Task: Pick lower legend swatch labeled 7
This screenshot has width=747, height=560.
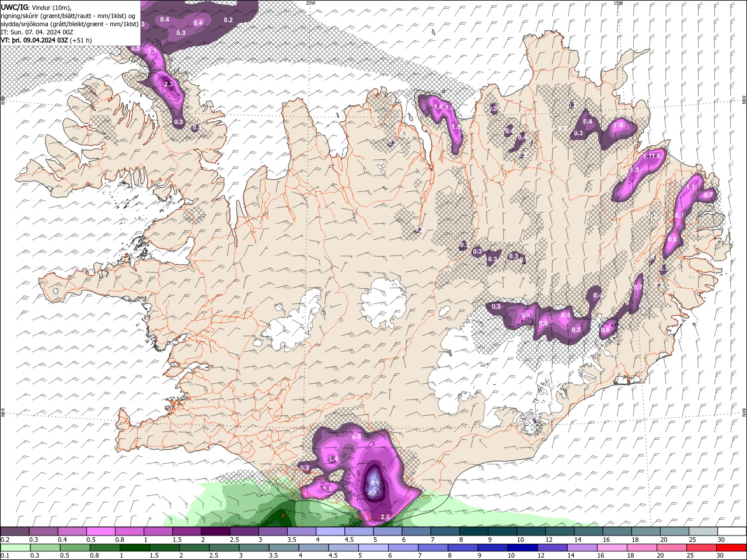Action: pos(432,548)
